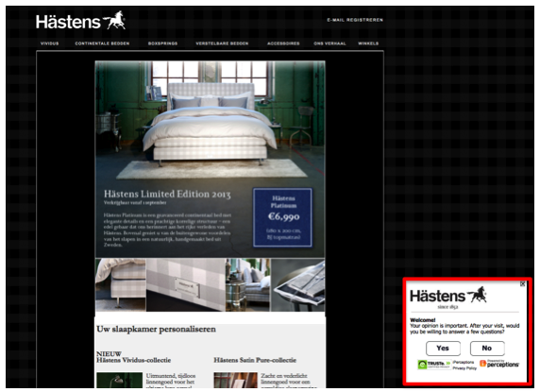This screenshot has height=392, width=540.
Task: Open the VIVIDUS menu item
Action: pyautogui.click(x=50, y=43)
